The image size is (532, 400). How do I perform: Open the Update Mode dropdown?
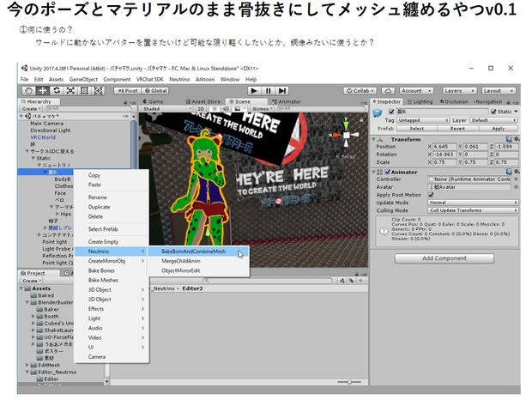473,203
